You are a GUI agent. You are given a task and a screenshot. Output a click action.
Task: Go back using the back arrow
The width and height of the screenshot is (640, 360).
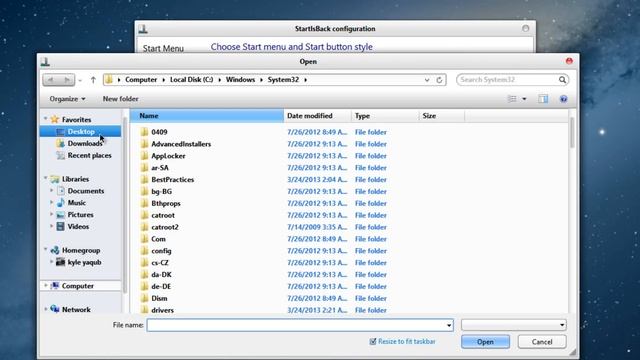click(51, 80)
